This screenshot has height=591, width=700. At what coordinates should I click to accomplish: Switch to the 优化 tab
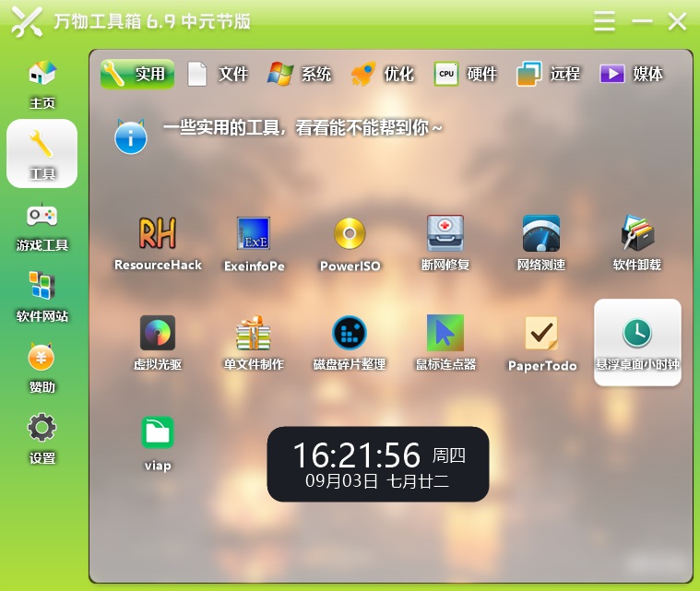pyautogui.click(x=382, y=74)
